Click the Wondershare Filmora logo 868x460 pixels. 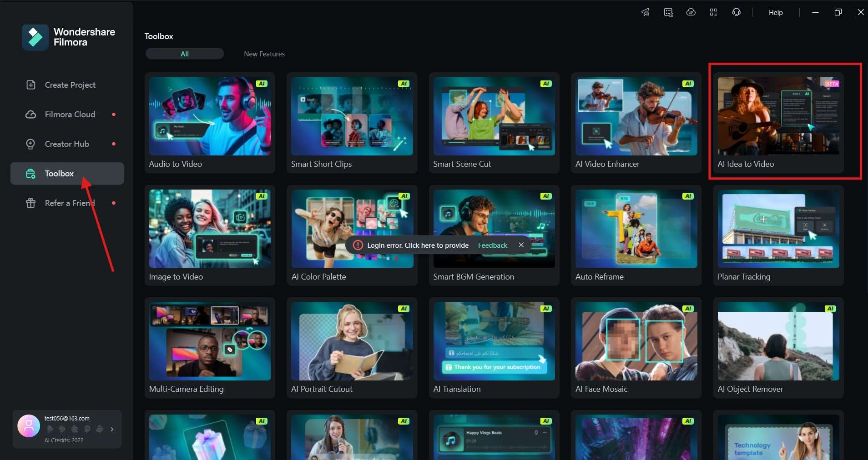click(x=69, y=37)
